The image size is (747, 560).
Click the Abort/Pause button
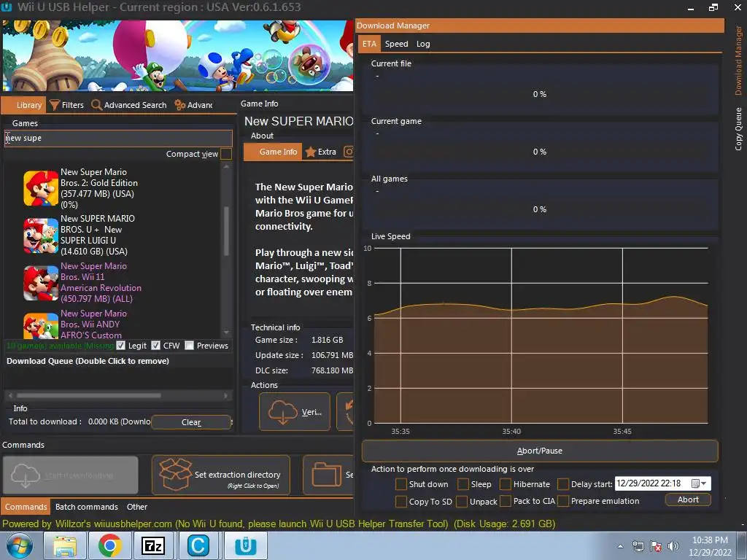(540, 451)
